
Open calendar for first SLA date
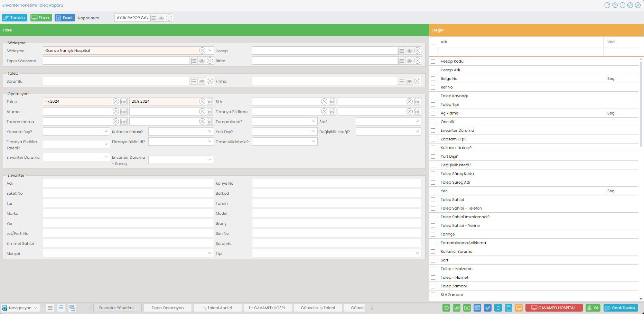[332, 101]
